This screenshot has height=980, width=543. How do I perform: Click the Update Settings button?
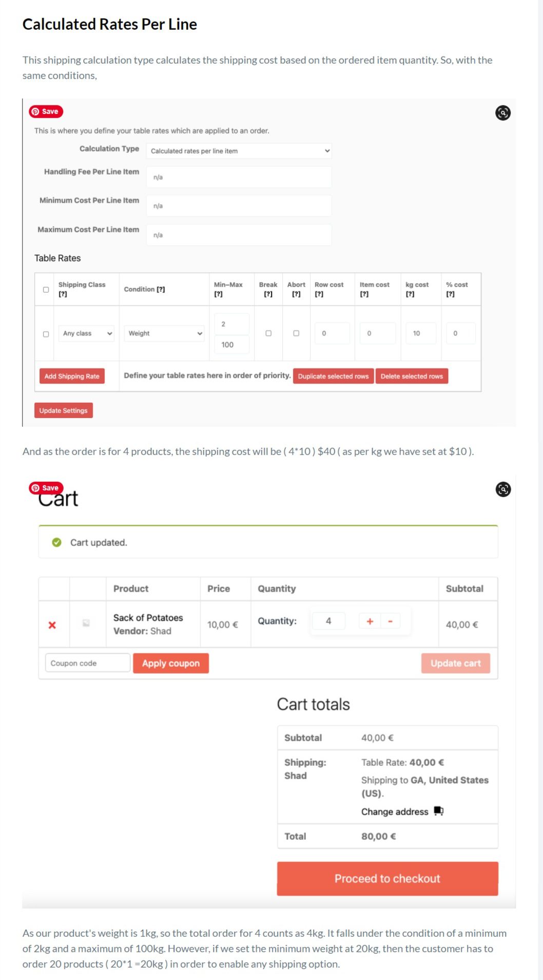64,410
